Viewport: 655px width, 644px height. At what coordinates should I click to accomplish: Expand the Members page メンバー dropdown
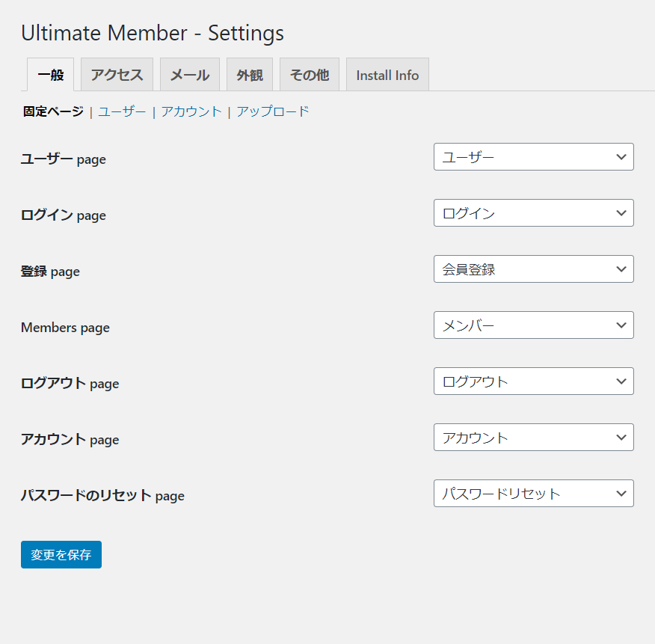(533, 325)
